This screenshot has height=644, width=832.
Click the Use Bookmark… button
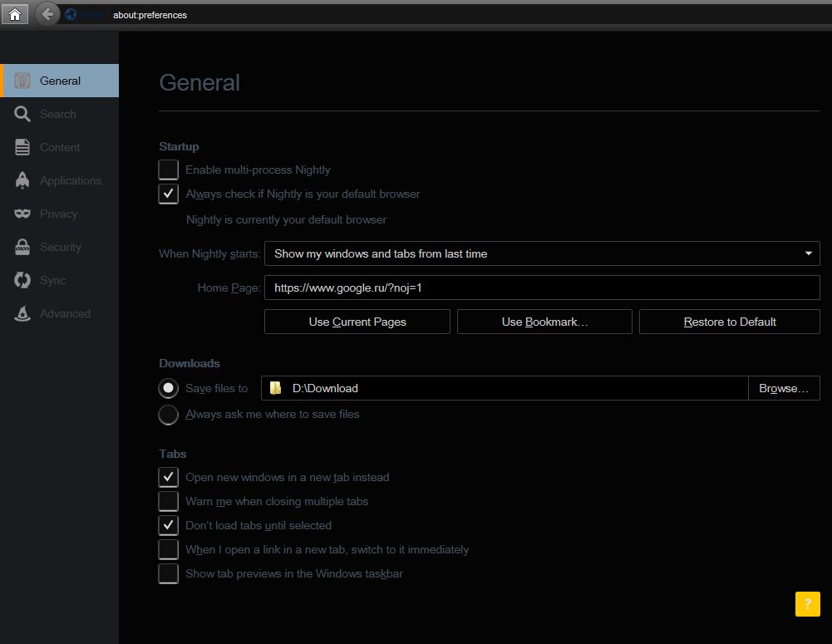tap(544, 322)
